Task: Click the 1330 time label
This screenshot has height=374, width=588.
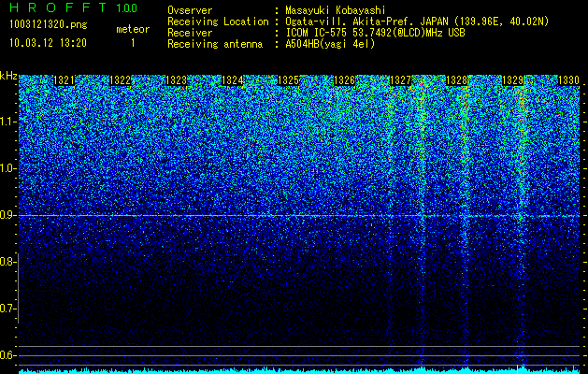Action: click(568, 80)
